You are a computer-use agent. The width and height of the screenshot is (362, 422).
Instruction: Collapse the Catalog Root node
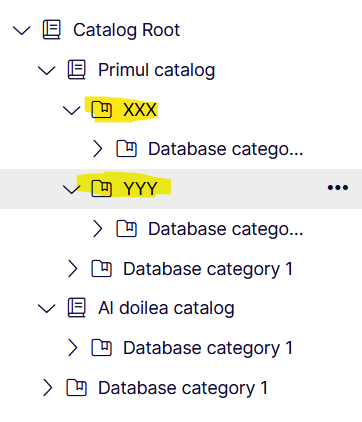(22, 31)
